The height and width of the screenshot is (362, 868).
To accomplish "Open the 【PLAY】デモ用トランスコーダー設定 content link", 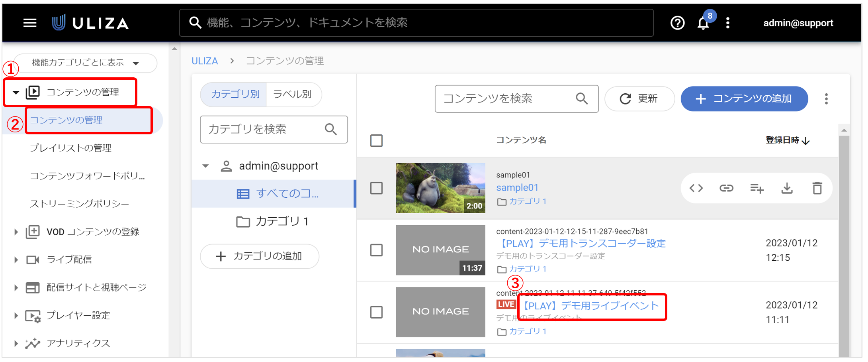I will pos(581,243).
